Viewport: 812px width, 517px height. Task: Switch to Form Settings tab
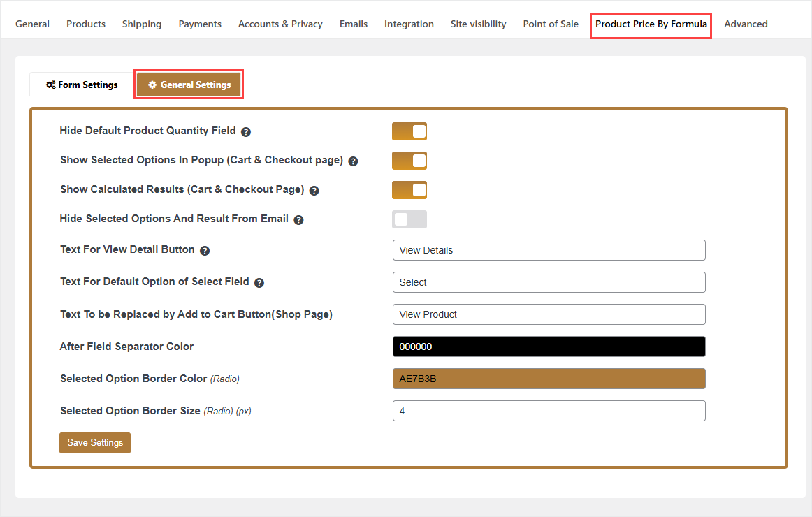pos(82,85)
